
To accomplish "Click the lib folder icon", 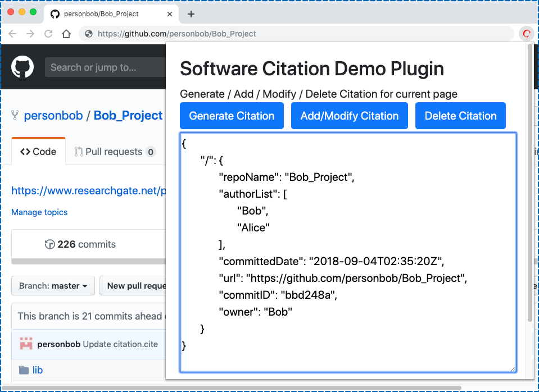I will point(24,370).
